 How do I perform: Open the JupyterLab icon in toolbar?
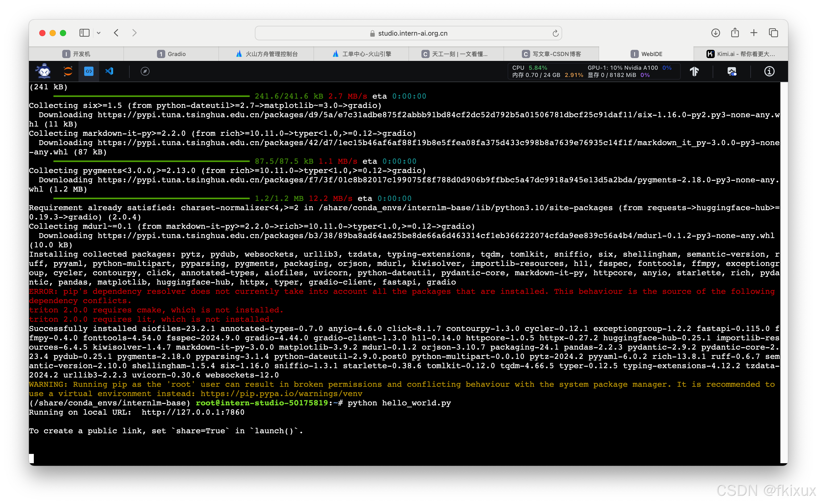click(x=68, y=71)
